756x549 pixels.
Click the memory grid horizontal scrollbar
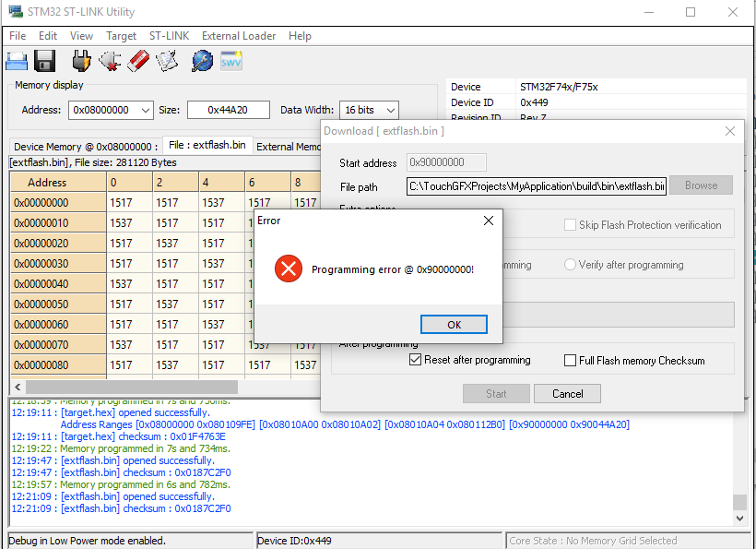[x=132, y=387]
